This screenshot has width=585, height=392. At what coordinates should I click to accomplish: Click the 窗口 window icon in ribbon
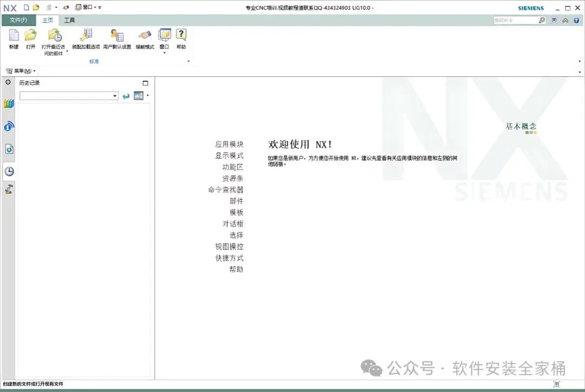tap(165, 36)
